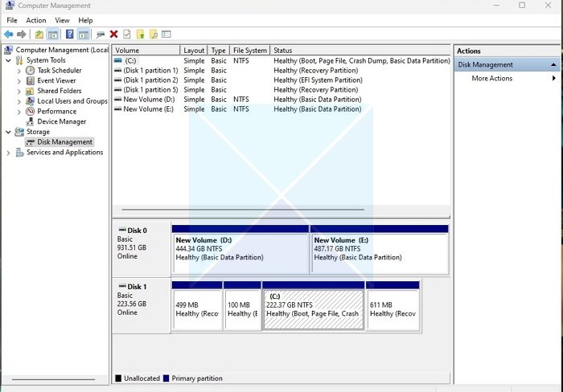This screenshot has width=563, height=392.
Task: Collapse the System Tools tree node
Action: 8,60
